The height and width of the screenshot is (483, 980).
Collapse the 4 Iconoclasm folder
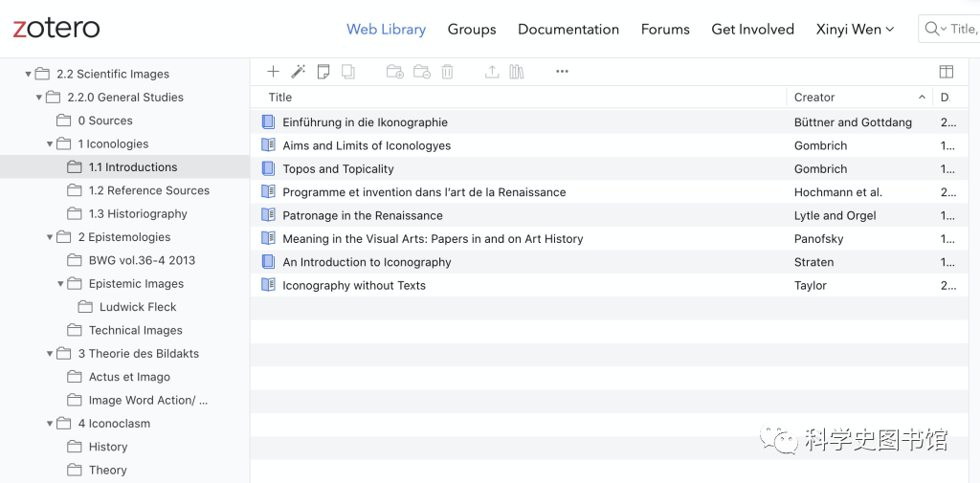tap(50, 424)
